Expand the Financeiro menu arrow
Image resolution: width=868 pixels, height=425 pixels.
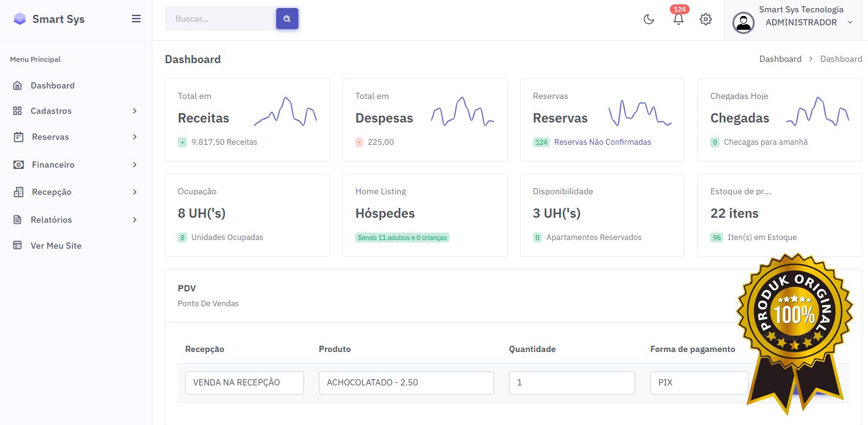click(x=134, y=165)
